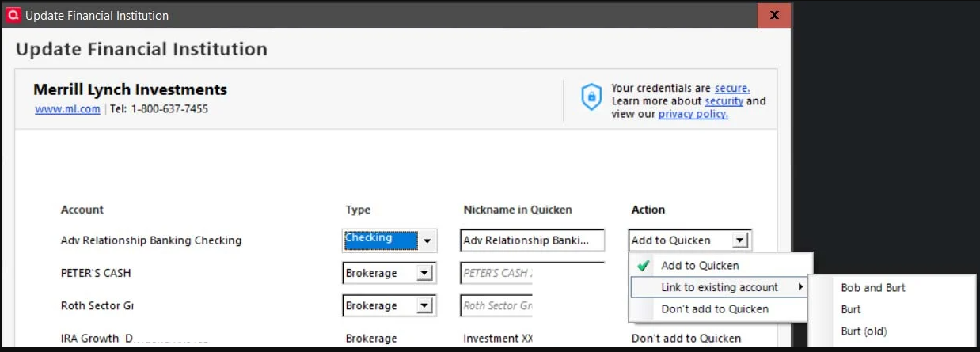Click the Type column header
This screenshot has height=352, width=980.
tap(358, 210)
